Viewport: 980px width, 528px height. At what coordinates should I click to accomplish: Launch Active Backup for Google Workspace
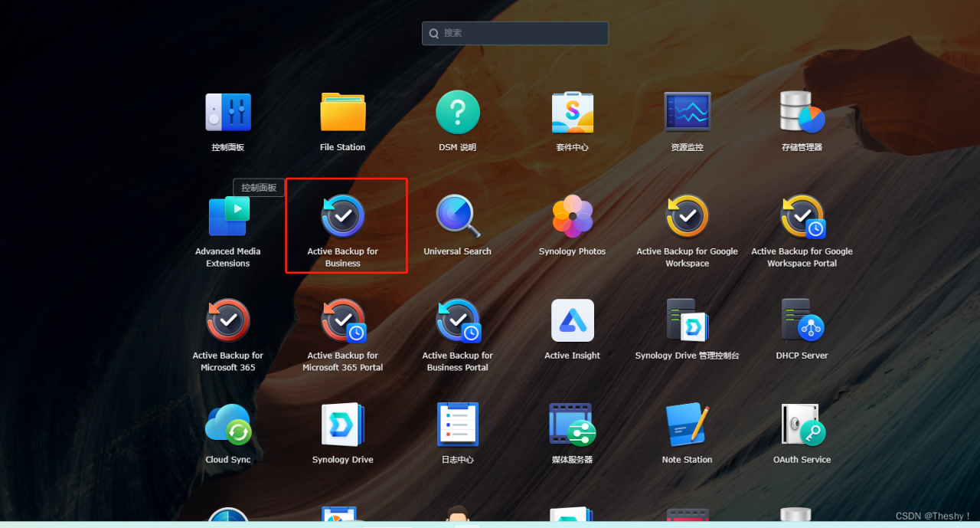click(687, 215)
